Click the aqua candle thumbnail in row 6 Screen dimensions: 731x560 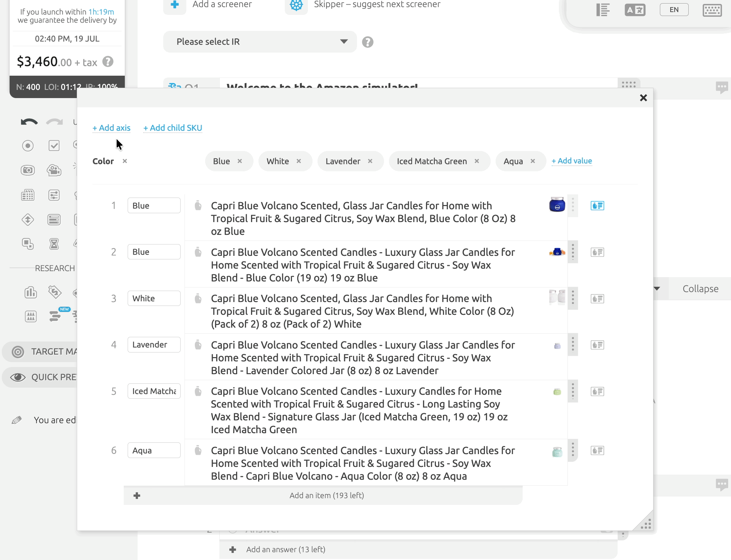click(x=557, y=452)
